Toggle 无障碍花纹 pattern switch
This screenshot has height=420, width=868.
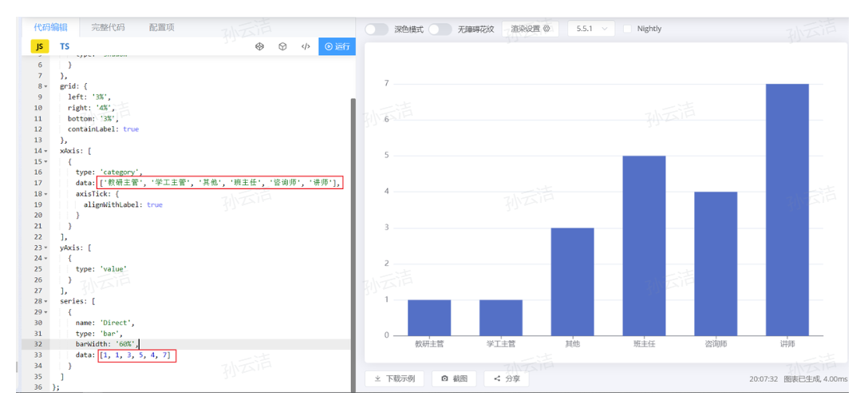point(440,29)
